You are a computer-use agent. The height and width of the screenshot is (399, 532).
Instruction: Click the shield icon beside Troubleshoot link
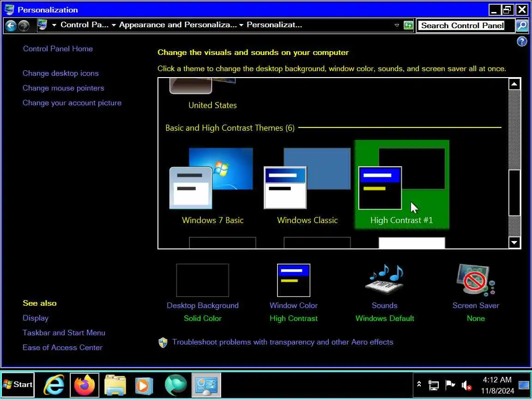[163, 342]
